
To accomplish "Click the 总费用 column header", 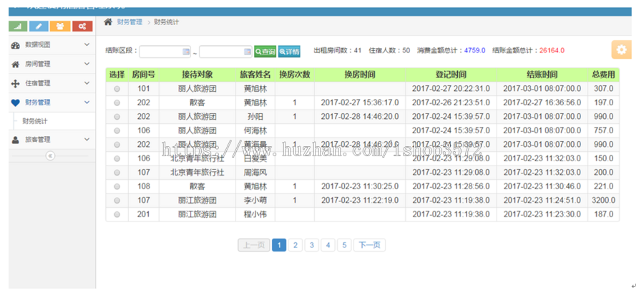I will tap(603, 75).
